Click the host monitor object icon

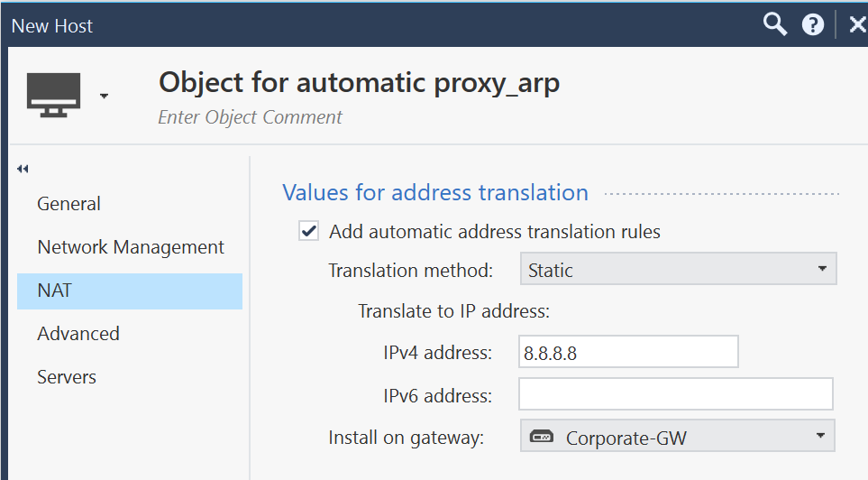[x=54, y=95]
